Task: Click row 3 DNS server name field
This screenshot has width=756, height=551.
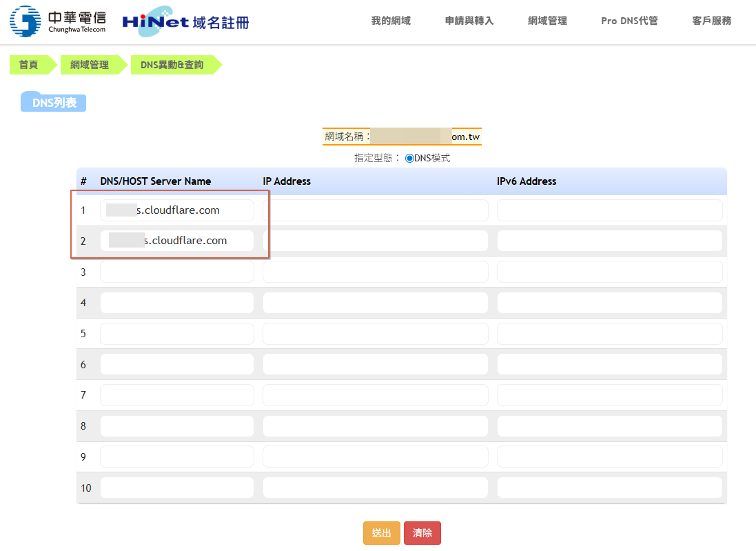Action: coord(177,272)
